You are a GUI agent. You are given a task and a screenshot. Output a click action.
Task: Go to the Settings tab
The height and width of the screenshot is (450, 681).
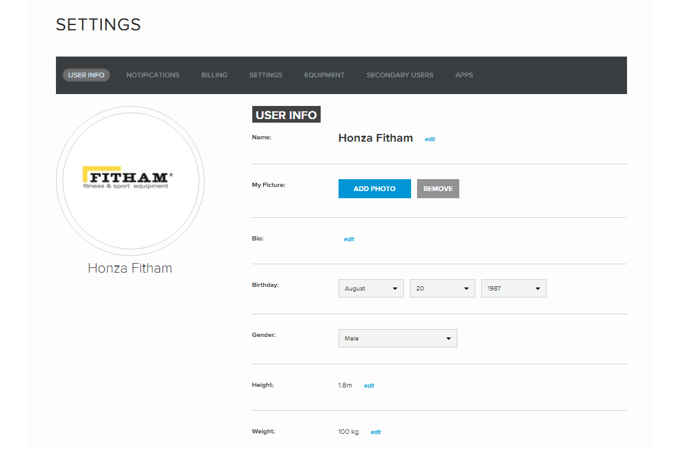click(265, 75)
